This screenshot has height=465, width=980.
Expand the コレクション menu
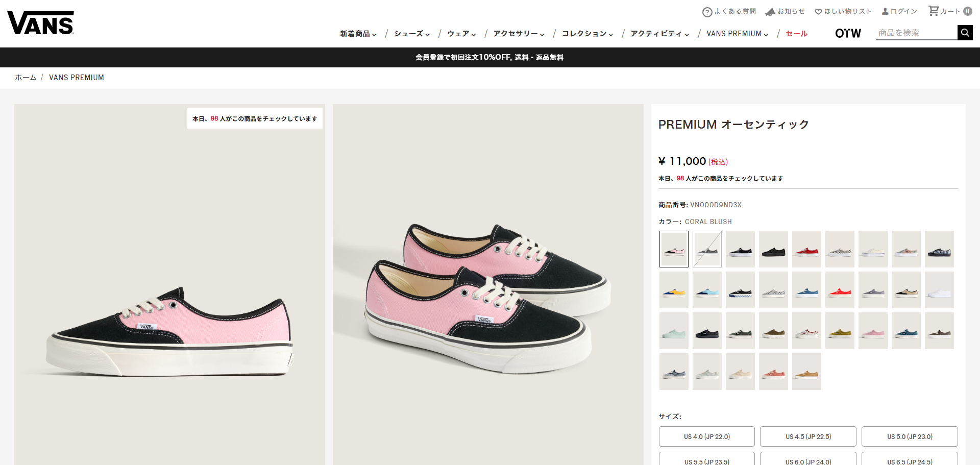587,34
